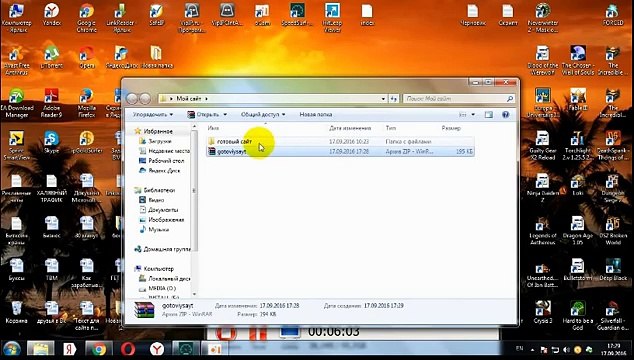Click the change view icon in toolbar
Image resolution: width=634 pixels, height=360 pixels.
pyautogui.click(x=463, y=114)
